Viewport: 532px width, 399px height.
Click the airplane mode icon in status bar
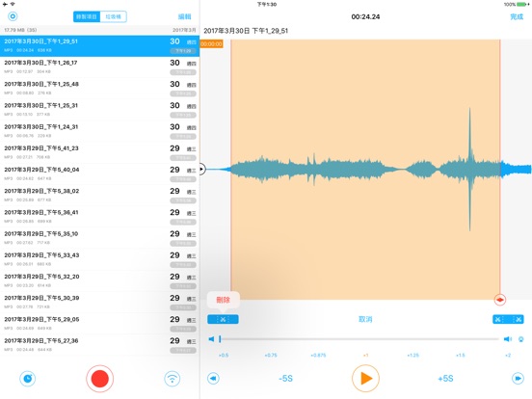tap(5, 5)
